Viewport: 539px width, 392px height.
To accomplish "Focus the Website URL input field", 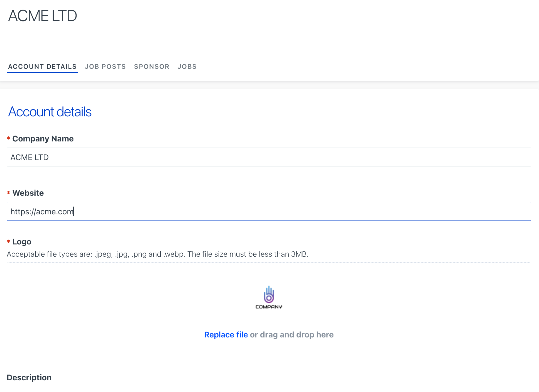I will [x=269, y=211].
